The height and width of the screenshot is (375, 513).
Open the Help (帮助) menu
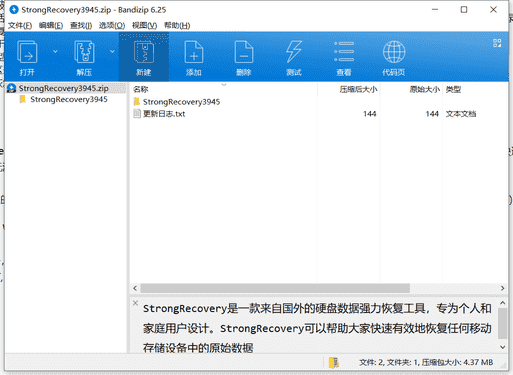point(177,25)
